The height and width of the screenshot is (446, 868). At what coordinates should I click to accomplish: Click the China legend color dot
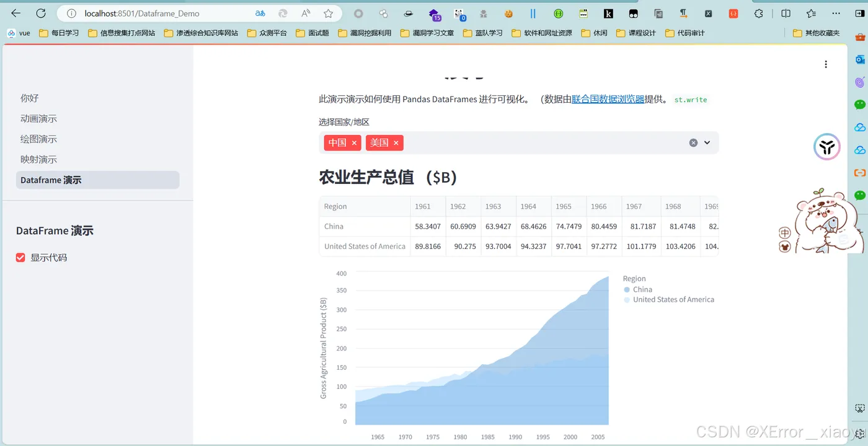point(627,290)
